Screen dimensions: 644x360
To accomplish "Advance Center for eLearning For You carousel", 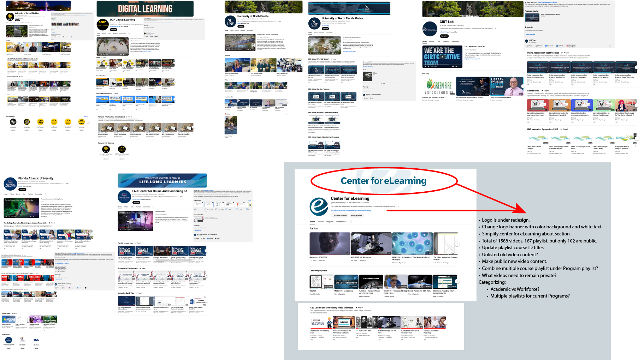I will tap(457, 244).
